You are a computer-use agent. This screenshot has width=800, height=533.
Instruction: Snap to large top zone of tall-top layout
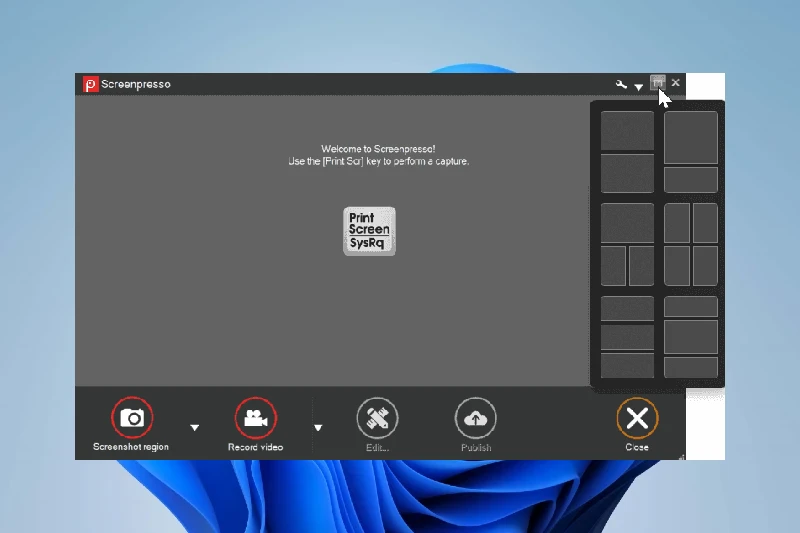tap(691, 138)
